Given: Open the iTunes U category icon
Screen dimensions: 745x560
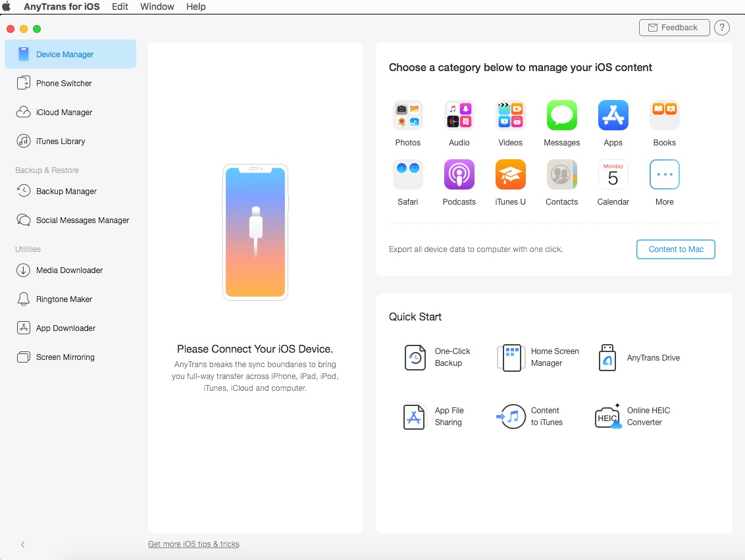Looking at the screenshot, I should [510, 174].
